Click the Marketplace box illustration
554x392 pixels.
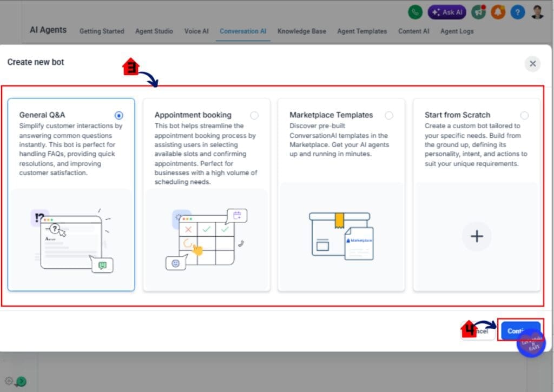pyautogui.click(x=341, y=236)
